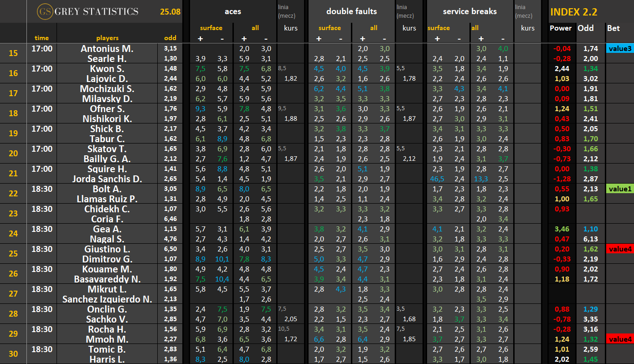The height and width of the screenshot is (364, 634).
Task: Click the aces section header
Action: pyautogui.click(x=233, y=11)
